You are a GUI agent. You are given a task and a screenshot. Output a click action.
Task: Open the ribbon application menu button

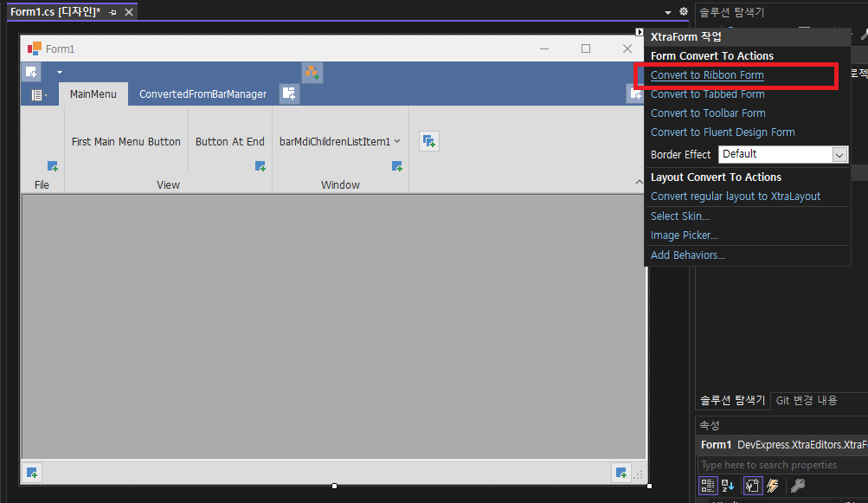pos(37,94)
